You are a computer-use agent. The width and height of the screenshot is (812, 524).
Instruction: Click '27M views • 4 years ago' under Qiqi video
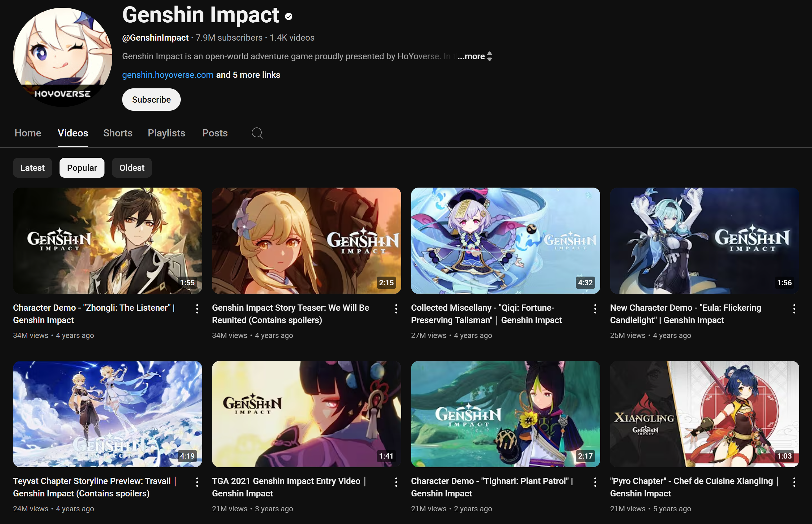[x=451, y=335]
